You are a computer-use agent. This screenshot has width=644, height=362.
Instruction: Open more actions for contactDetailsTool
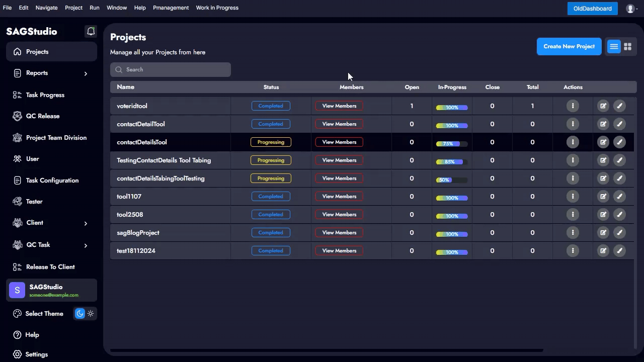tap(573, 142)
